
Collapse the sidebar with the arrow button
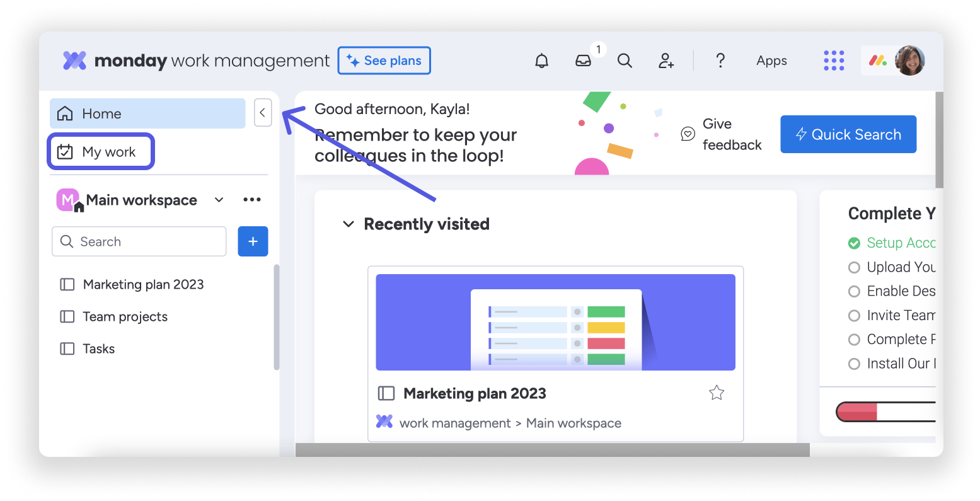pos(263,113)
